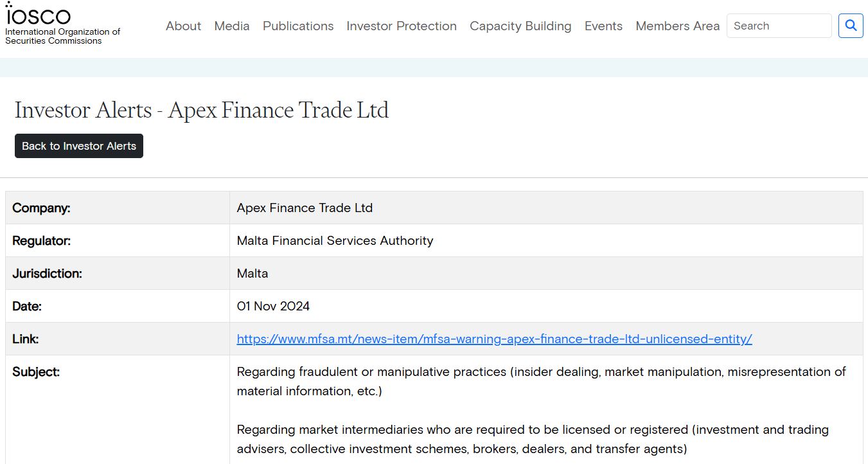Image resolution: width=868 pixels, height=464 pixels.
Task: Open the Members Area menu
Action: click(x=677, y=26)
